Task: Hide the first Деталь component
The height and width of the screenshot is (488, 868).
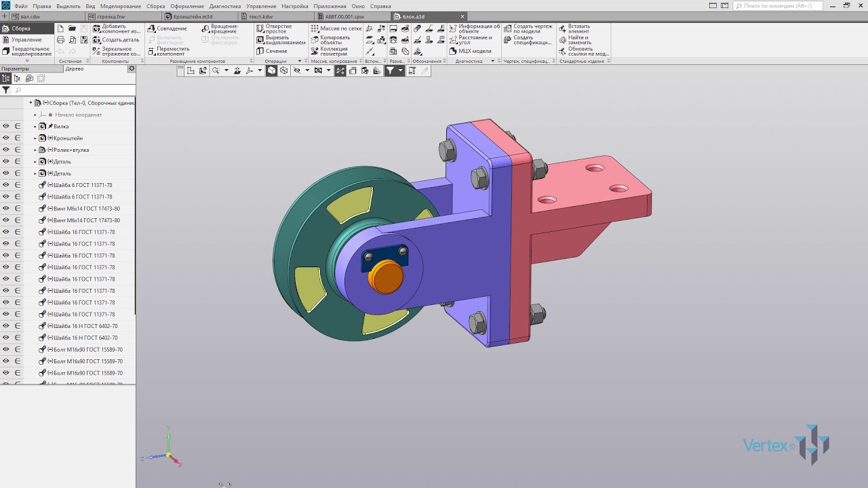Action: [x=5, y=161]
